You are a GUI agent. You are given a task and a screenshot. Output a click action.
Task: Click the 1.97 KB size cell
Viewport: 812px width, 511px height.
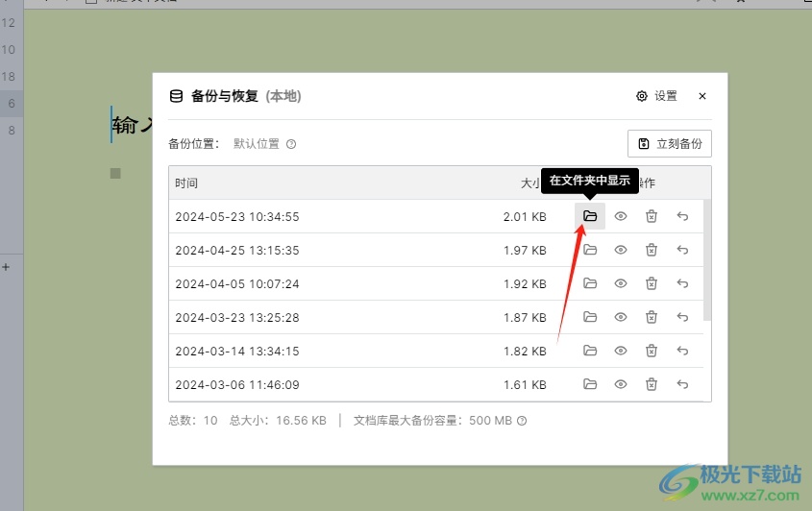pyautogui.click(x=525, y=250)
